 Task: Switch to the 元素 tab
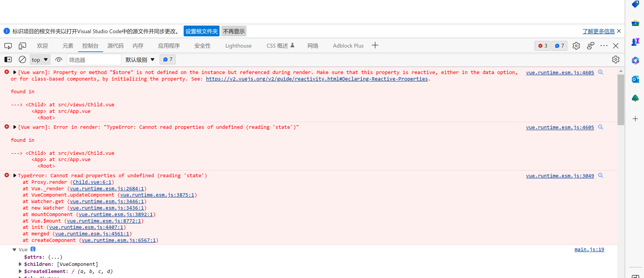coord(67,46)
